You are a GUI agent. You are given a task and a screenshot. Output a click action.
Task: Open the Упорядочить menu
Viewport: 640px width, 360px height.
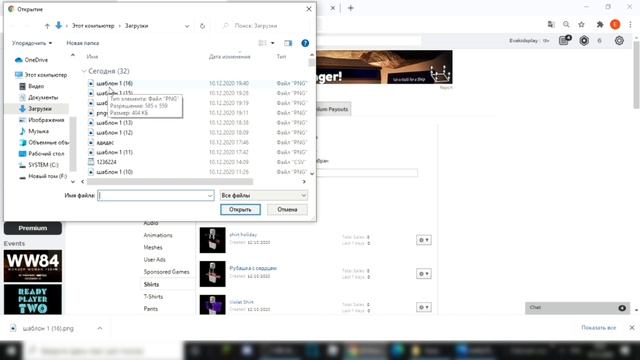pos(32,43)
